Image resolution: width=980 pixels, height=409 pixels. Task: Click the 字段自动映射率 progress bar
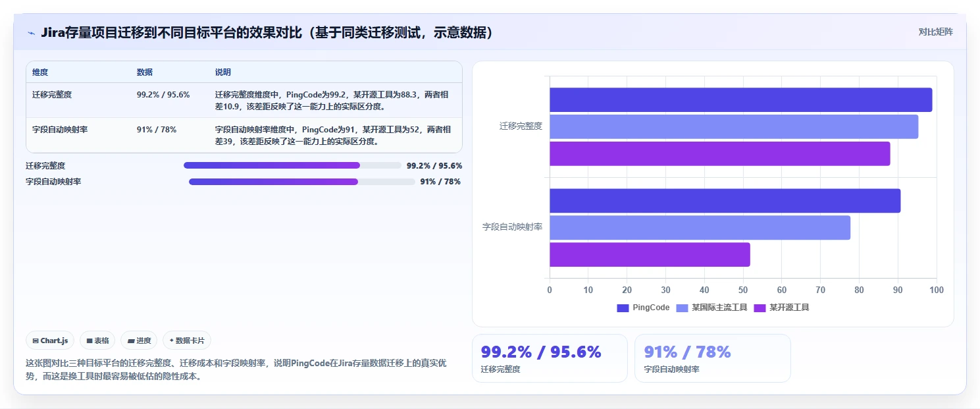tap(302, 181)
